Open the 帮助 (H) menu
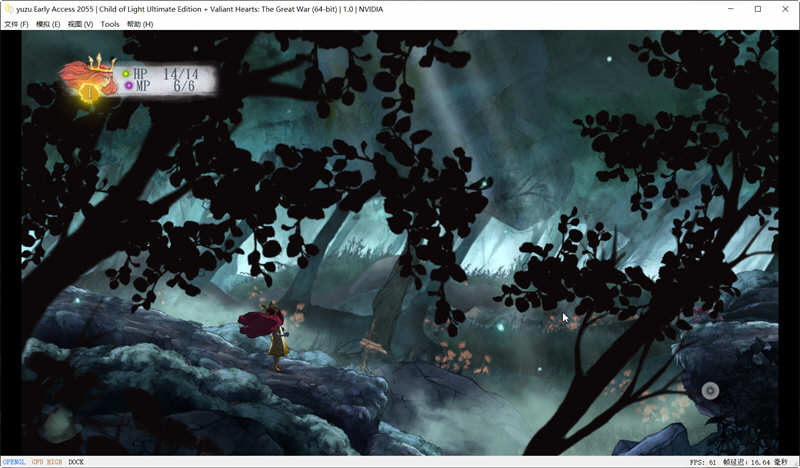The height and width of the screenshot is (468, 800). [140, 24]
